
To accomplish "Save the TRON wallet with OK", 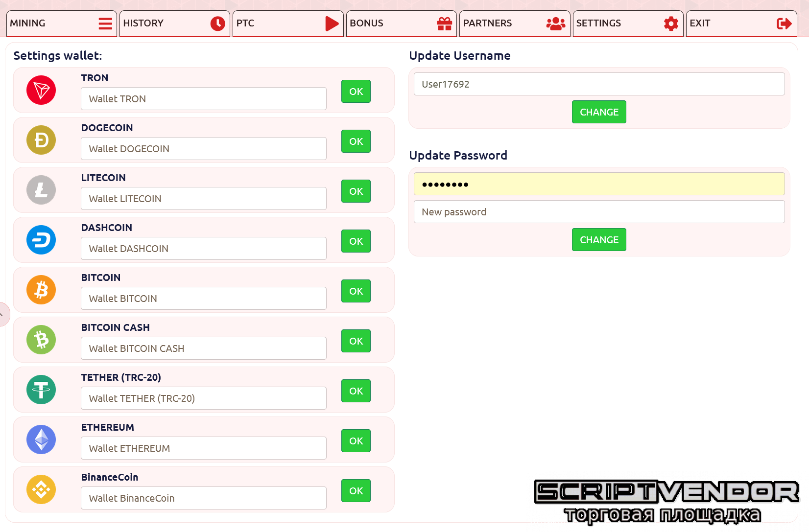I will tap(356, 92).
